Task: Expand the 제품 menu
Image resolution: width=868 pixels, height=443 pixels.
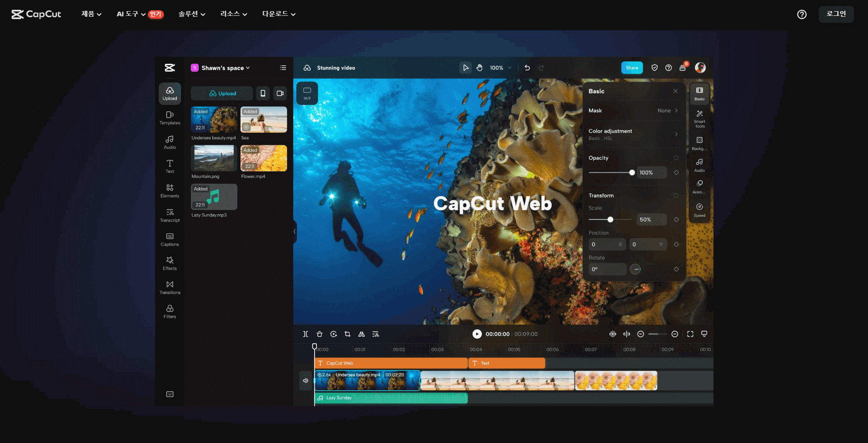Action: (x=91, y=14)
